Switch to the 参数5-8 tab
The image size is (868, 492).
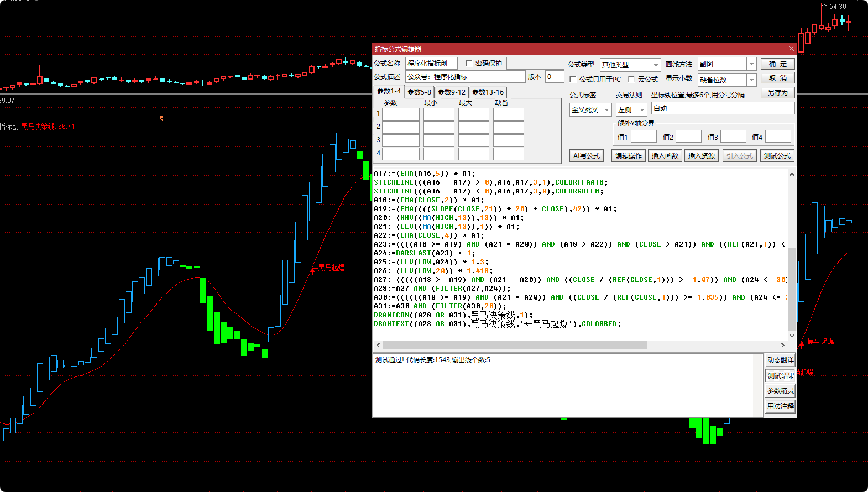point(419,92)
